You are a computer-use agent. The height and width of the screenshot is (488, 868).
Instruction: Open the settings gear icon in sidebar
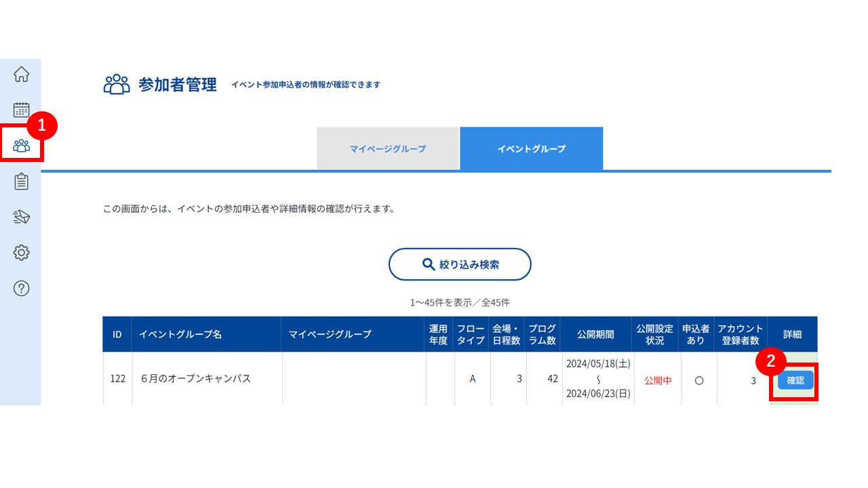click(22, 253)
